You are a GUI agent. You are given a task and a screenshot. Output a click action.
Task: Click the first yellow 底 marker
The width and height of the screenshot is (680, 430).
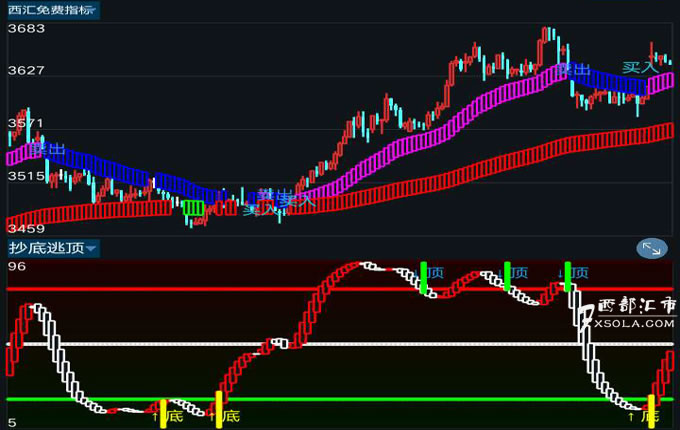pyautogui.click(x=163, y=410)
